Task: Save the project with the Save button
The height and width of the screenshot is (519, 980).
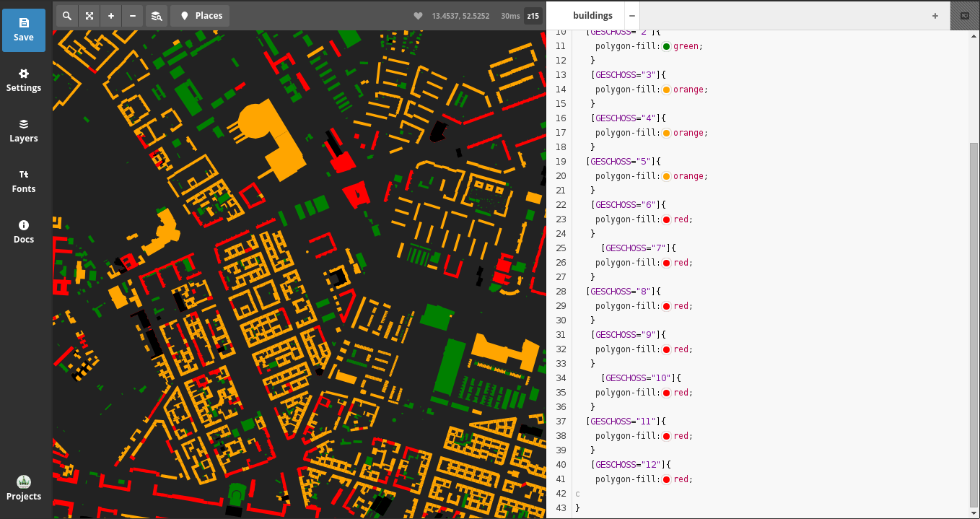Action: point(24,30)
